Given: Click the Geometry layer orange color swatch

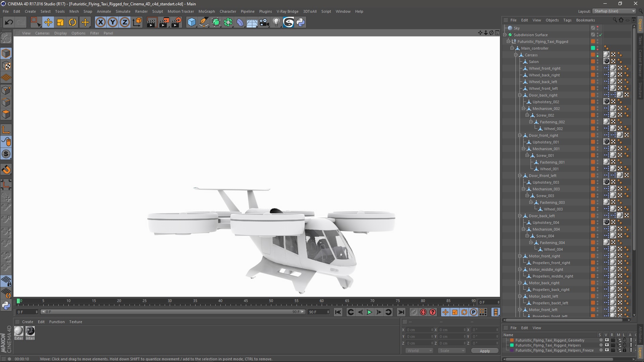Looking at the screenshot, I should point(512,340).
